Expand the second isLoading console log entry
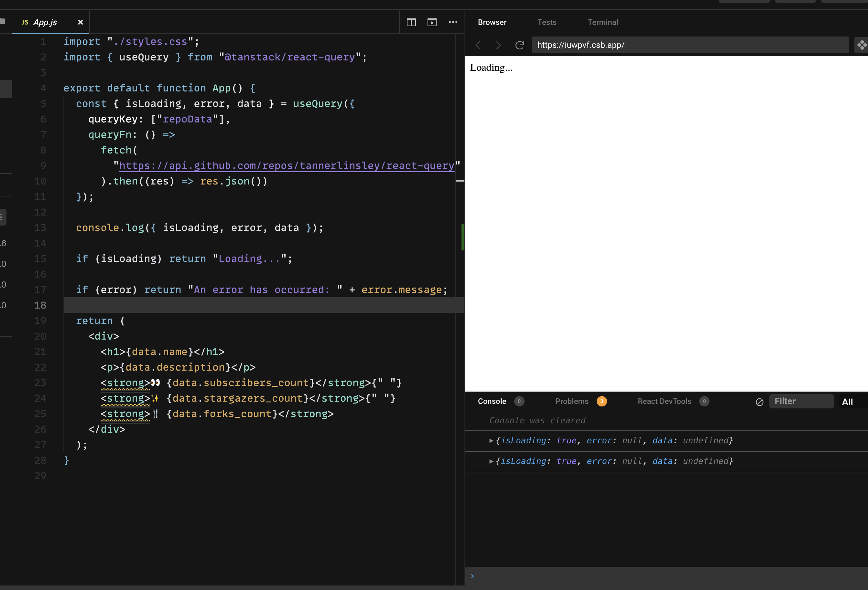This screenshot has height=590, width=868. [x=491, y=461]
